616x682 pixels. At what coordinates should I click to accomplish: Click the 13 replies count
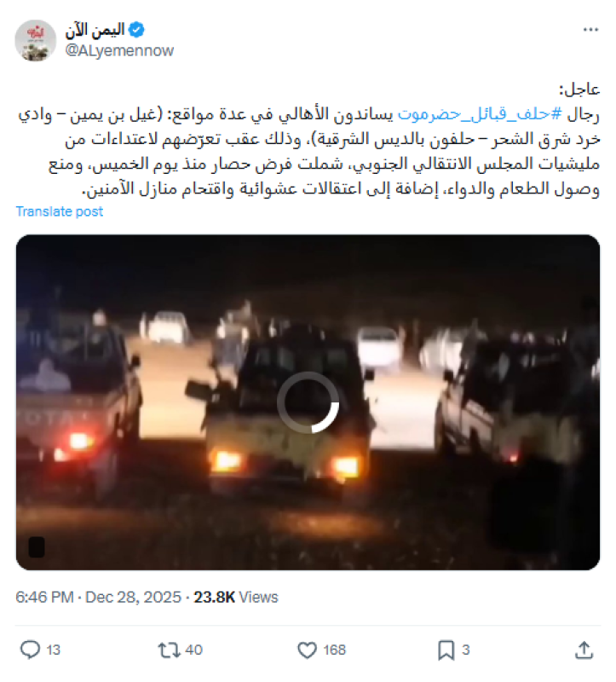pos(53,650)
